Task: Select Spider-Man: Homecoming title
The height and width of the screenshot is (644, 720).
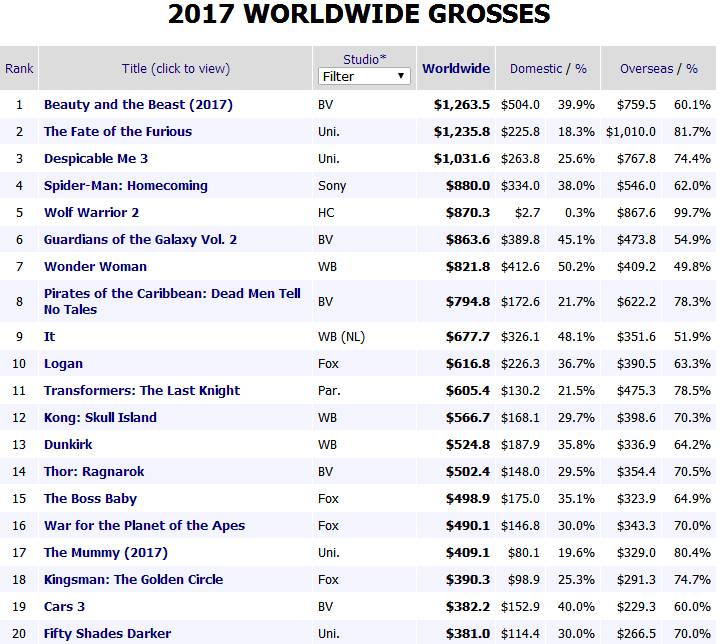Action: point(126,185)
